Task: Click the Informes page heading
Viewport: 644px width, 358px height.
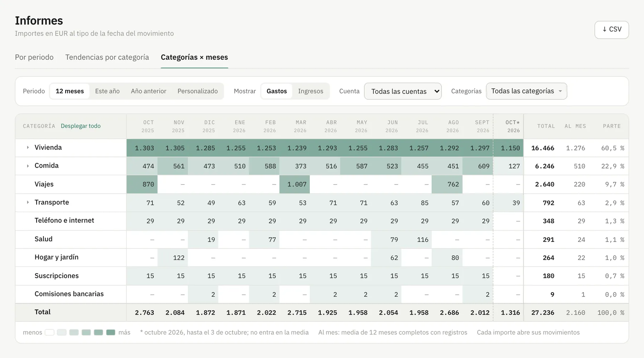Action: click(39, 21)
